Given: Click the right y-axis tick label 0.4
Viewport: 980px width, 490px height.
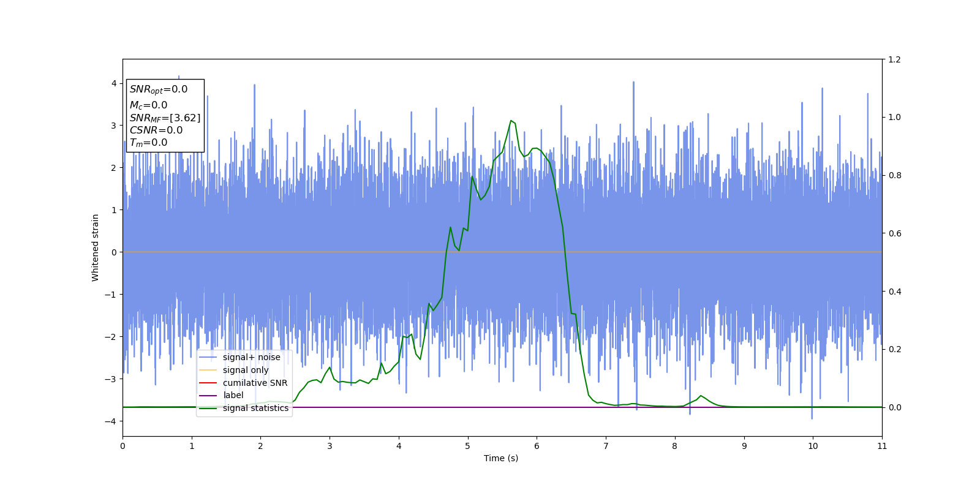Looking at the screenshot, I should (894, 292).
